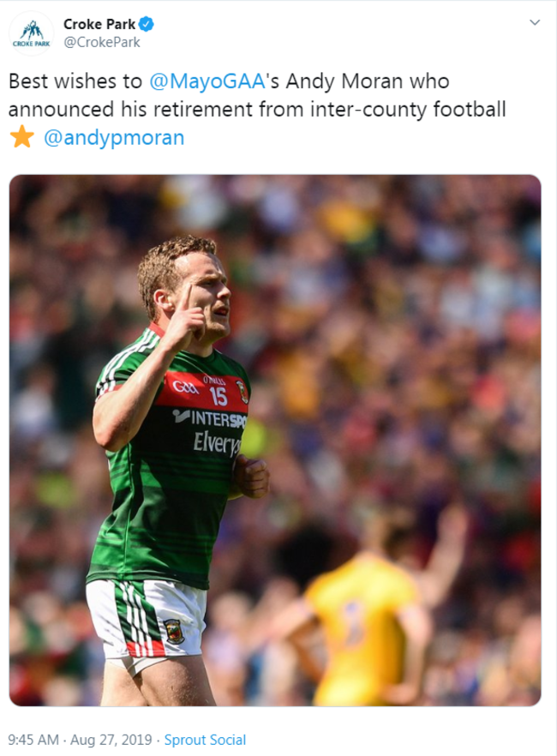The width and height of the screenshot is (557, 756).
Task: Click Andy Moran's face in the photo
Action: click(x=204, y=294)
